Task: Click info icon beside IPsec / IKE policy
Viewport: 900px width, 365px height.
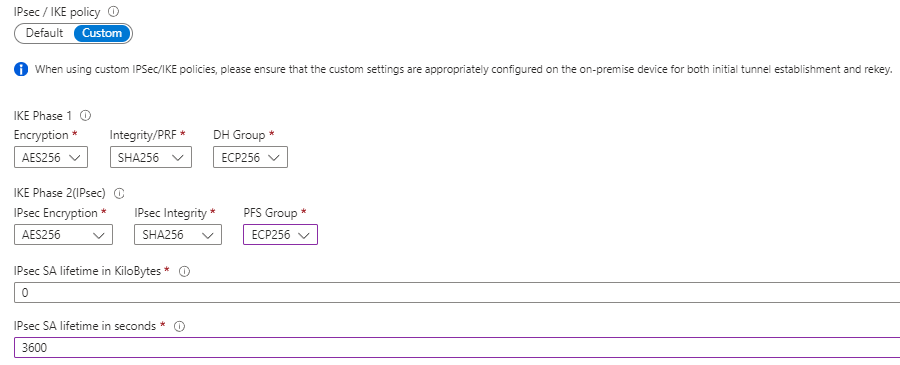Action: (114, 11)
